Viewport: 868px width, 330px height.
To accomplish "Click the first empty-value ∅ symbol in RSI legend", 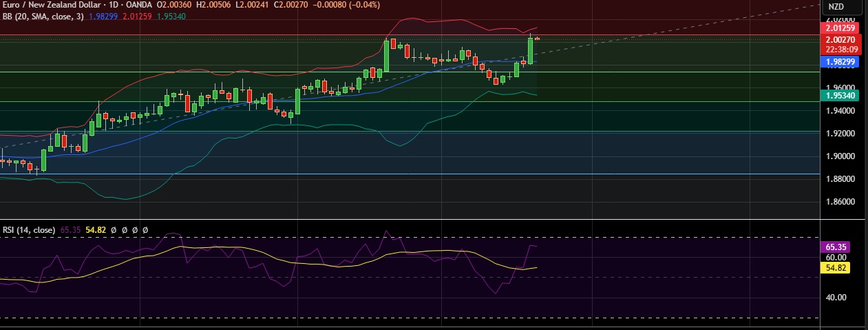I will point(114,229).
